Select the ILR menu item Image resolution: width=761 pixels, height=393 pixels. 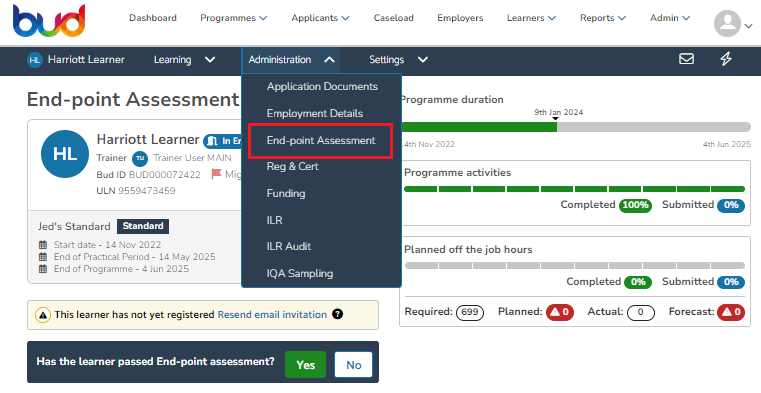point(274,220)
